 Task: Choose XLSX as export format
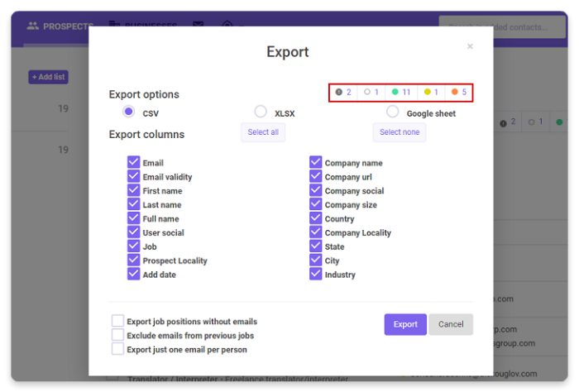(261, 112)
